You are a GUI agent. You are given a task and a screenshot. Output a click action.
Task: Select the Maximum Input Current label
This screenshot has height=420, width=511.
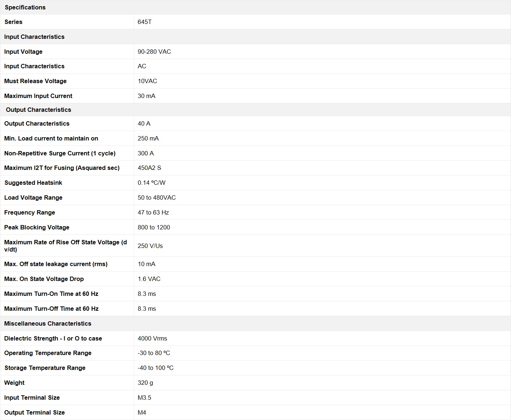coord(38,96)
